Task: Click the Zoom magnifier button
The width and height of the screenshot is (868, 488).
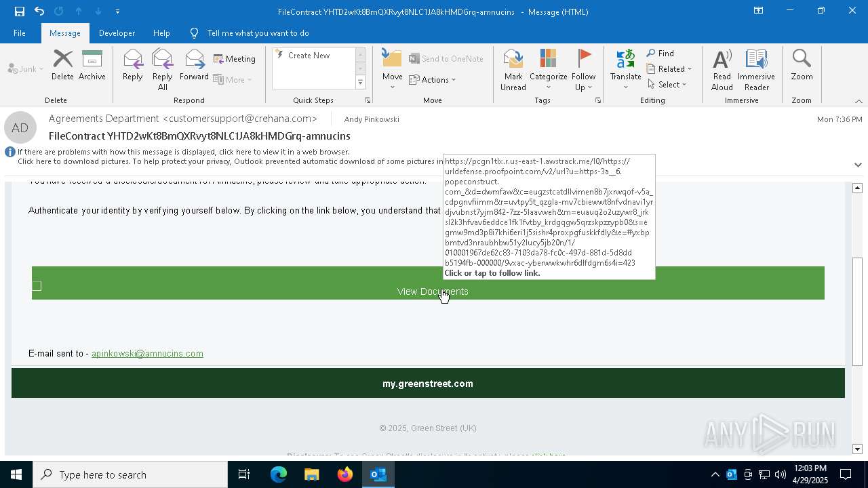Action: (802, 65)
